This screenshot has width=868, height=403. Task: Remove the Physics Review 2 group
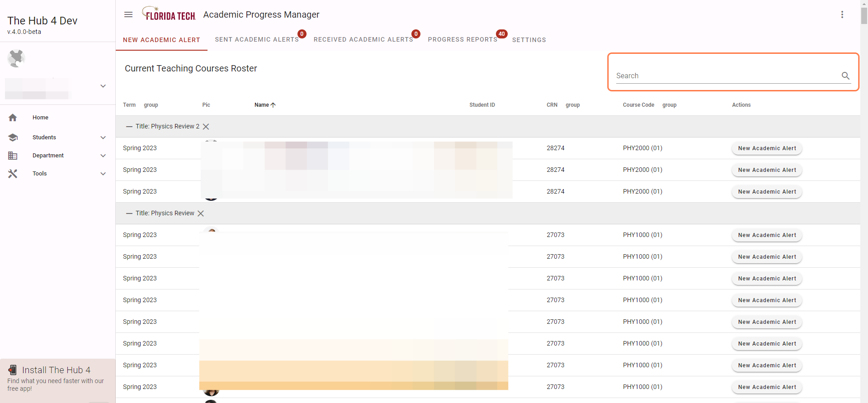coord(206,127)
